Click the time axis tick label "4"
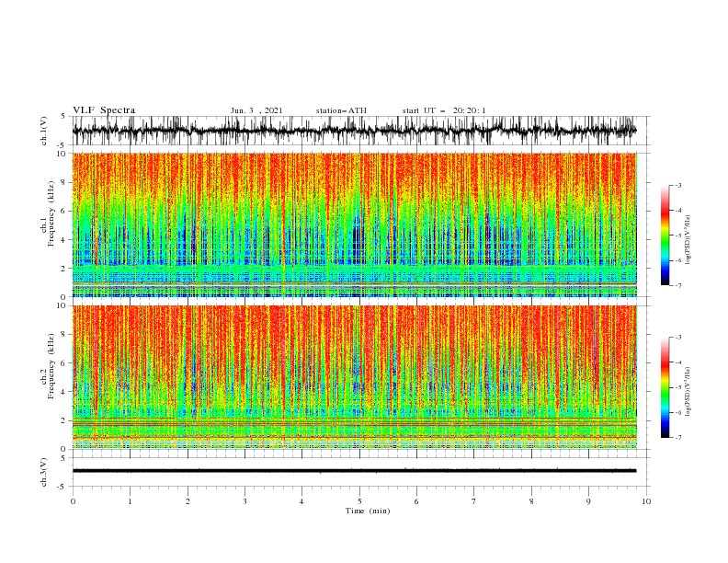728x563 pixels. coord(301,501)
